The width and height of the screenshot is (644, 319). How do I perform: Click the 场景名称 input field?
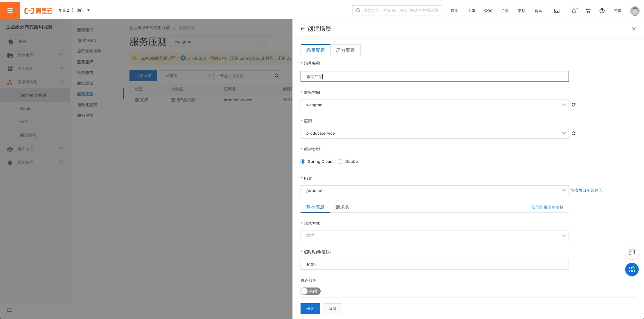click(x=434, y=76)
